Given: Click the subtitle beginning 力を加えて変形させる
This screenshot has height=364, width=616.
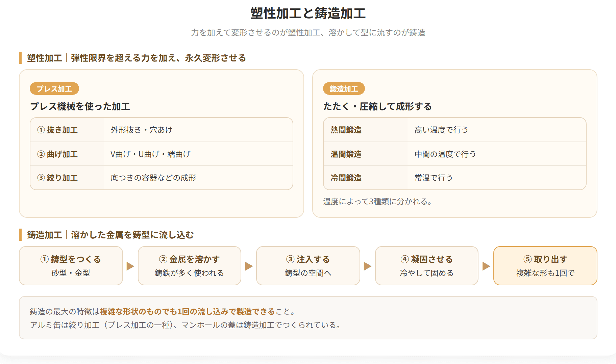Looking at the screenshot, I should pos(308,32).
